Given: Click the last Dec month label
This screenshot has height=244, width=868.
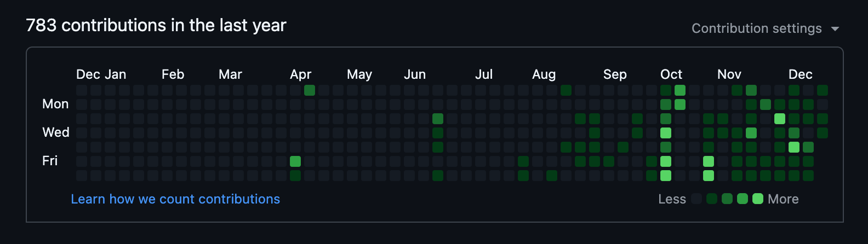Looking at the screenshot, I should [x=801, y=74].
